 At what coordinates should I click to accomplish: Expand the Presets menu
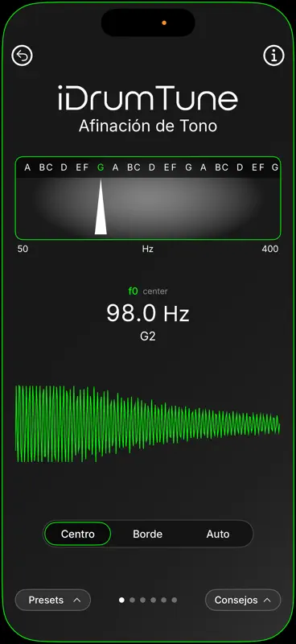(53, 600)
